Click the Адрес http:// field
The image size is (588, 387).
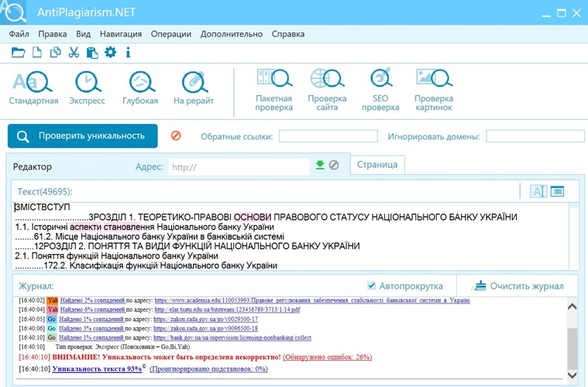tap(239, 166)
